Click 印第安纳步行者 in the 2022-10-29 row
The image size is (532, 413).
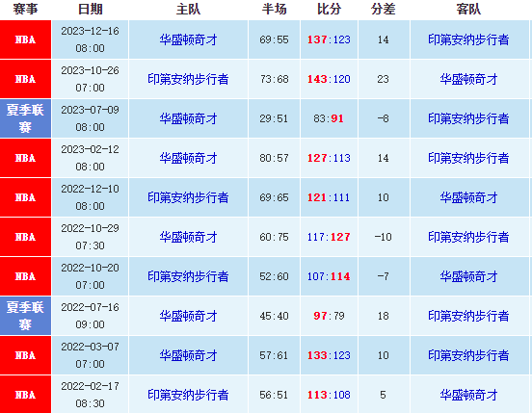[468, 237]
